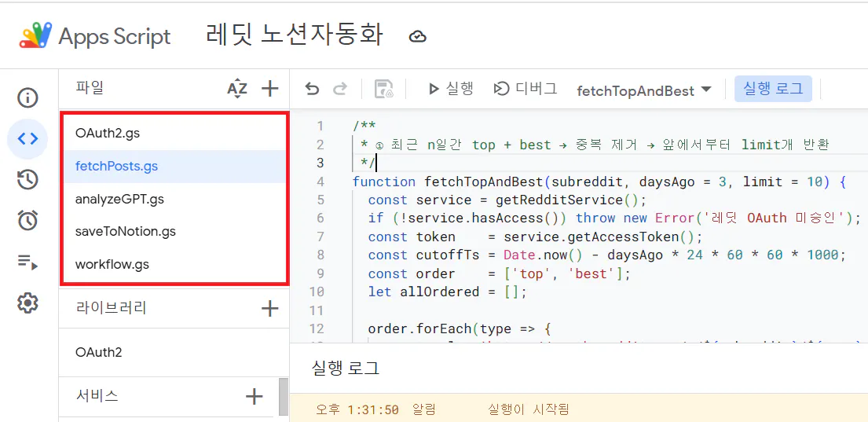868x422 pixels.
Task: Click the order.forEach code line
Action: click(x=460, y=329)
